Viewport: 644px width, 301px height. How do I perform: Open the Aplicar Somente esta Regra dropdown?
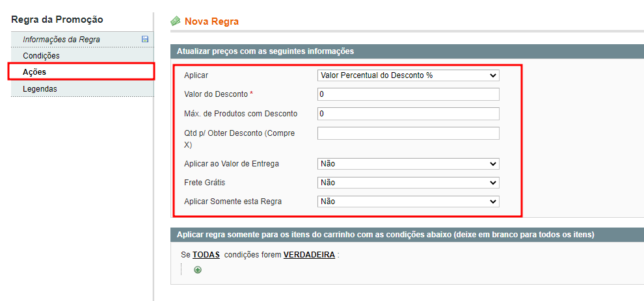(x=409, y=202)
